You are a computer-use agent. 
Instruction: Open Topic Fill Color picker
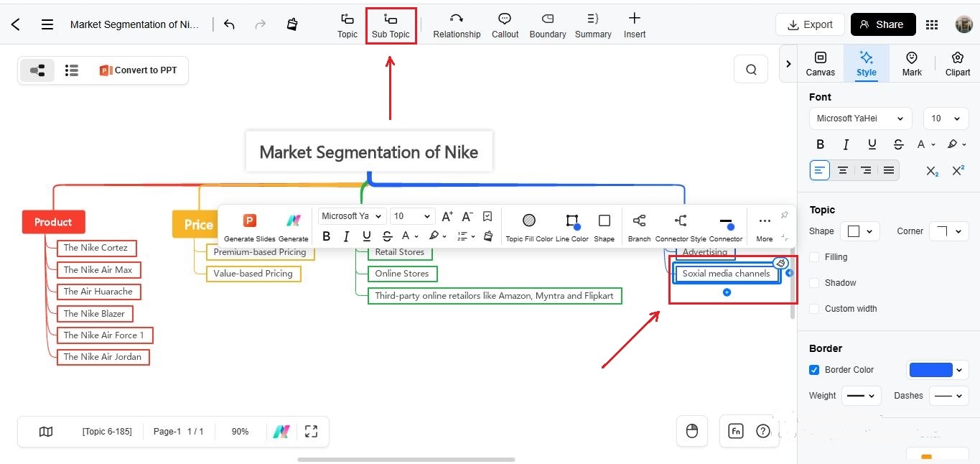coord(529,227)
